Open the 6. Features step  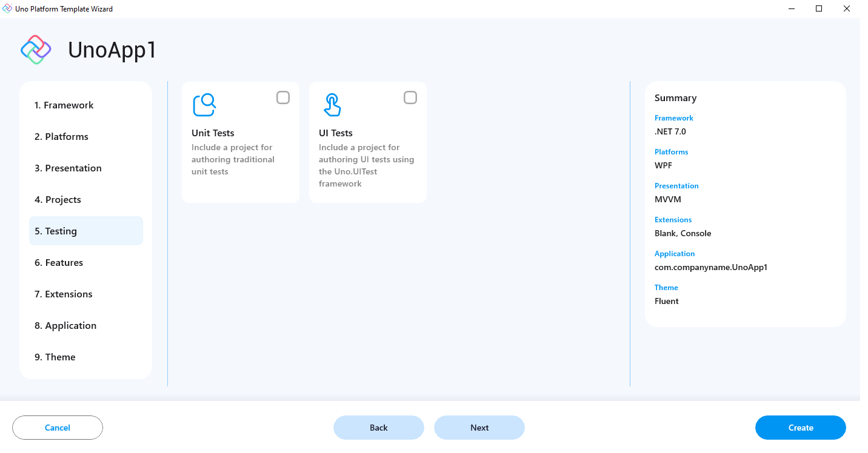tap(86, 262)
